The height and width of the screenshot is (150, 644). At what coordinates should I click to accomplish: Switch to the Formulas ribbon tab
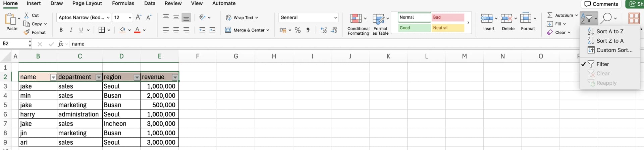[x=123, y=3]
